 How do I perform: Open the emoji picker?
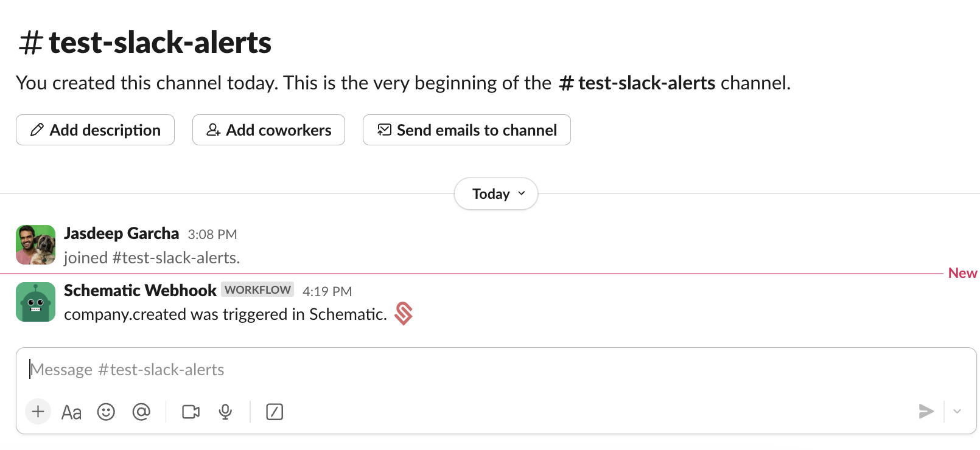click(x=106, y=412)
